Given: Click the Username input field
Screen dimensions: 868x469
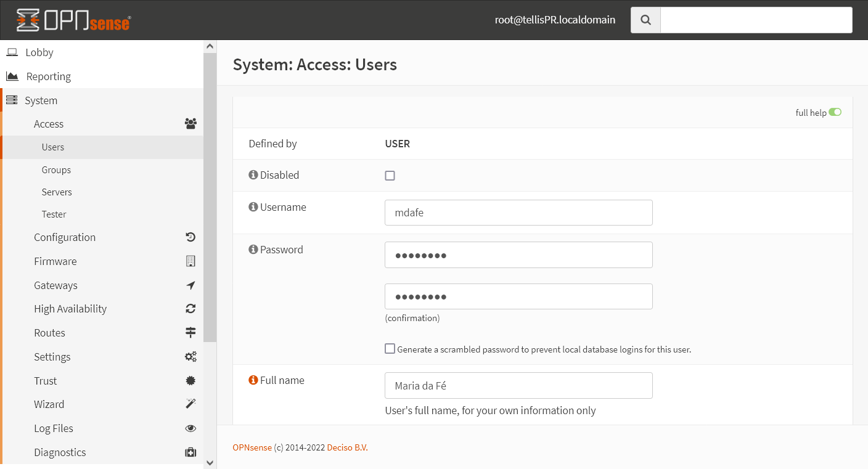Looking at the screenshot, I should pos(518,213).
